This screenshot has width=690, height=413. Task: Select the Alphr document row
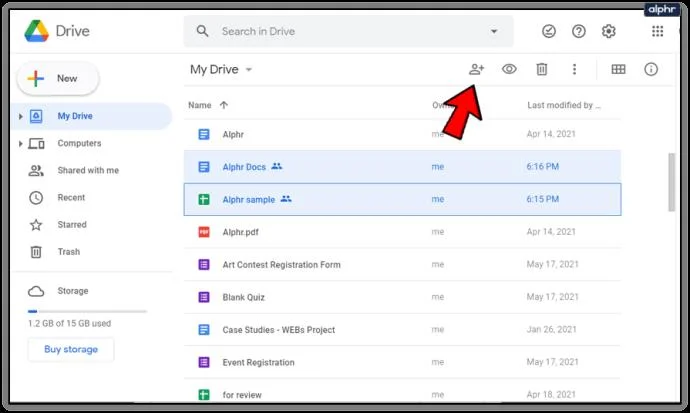point(402,134)
